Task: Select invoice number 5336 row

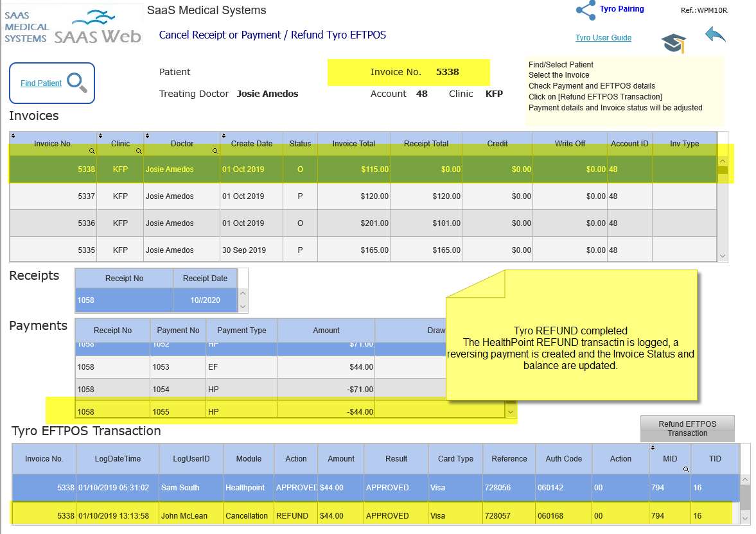Action: [363, 223]
